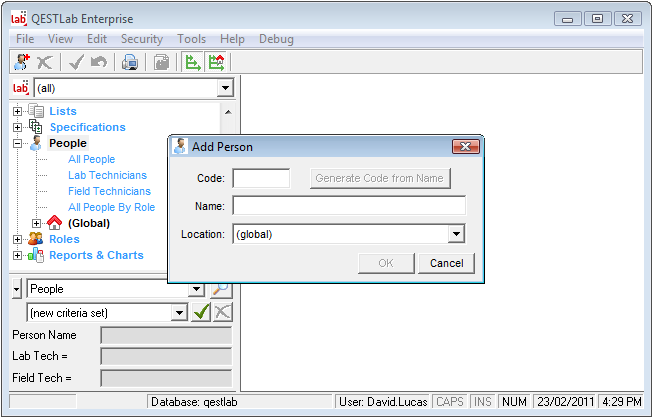Expand the Roles tree node
This screenshot has width=653, height=418.
17,239
